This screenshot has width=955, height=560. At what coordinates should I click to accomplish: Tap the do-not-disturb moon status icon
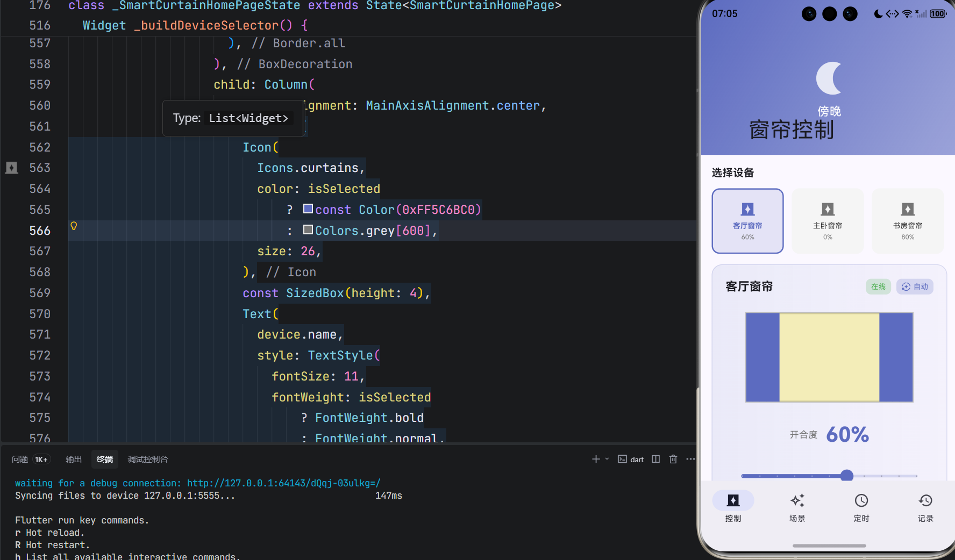[878, 14]
